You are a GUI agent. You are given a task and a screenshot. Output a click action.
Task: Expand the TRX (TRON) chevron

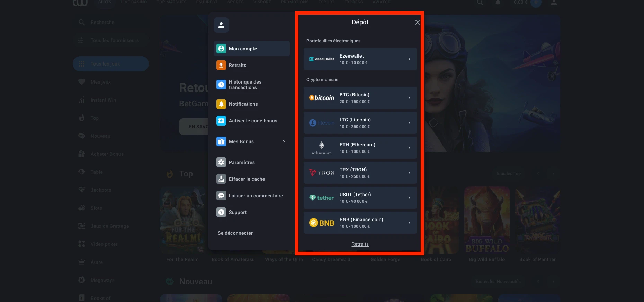[x=409, y=173]
